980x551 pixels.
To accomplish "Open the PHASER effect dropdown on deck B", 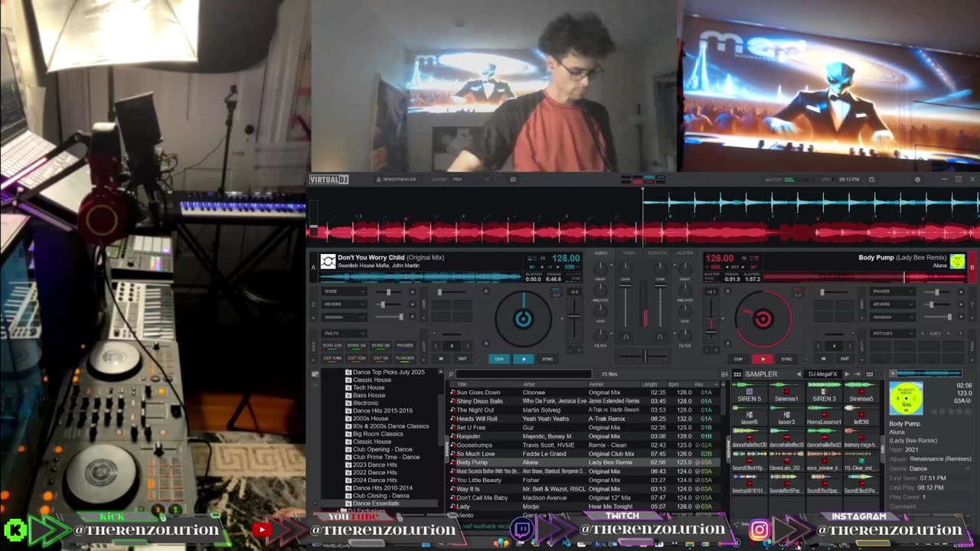I will tap(893, 292).
